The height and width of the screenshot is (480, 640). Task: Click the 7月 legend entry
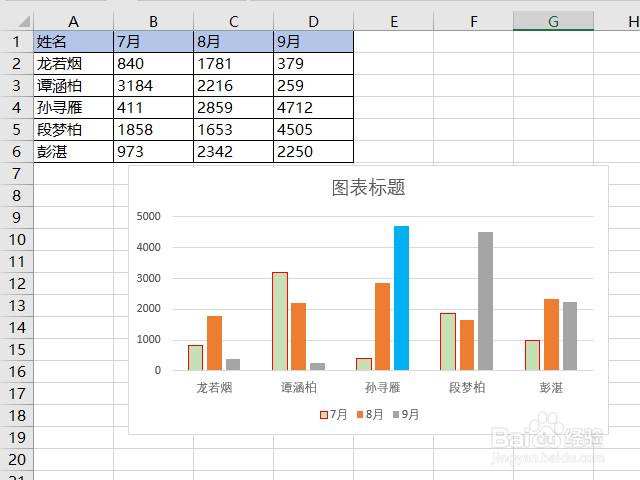tap(333, 415)
